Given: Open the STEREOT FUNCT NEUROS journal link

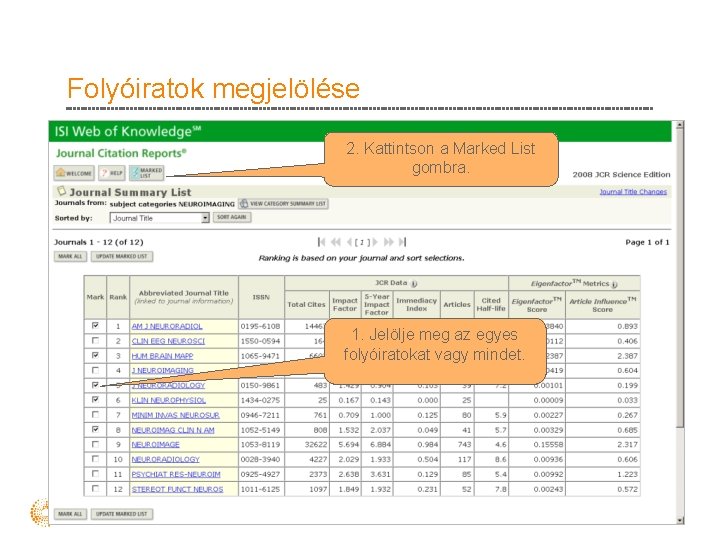Looking at the screenshot, I should coord(177,489).
